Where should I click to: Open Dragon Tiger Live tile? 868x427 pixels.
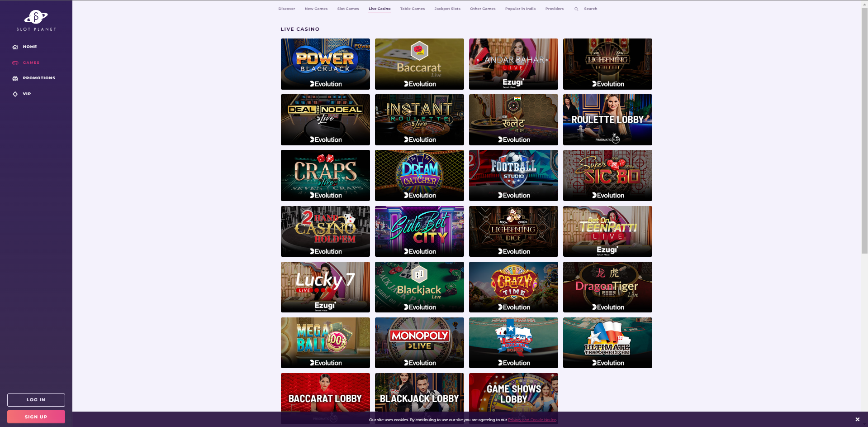coord(607,287)
